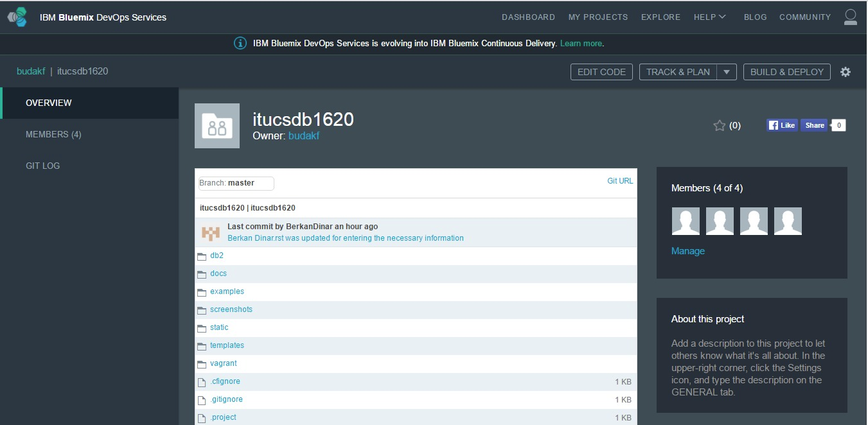
Task: Open owner budakf profile link
Action: click(x=304, y=136)
